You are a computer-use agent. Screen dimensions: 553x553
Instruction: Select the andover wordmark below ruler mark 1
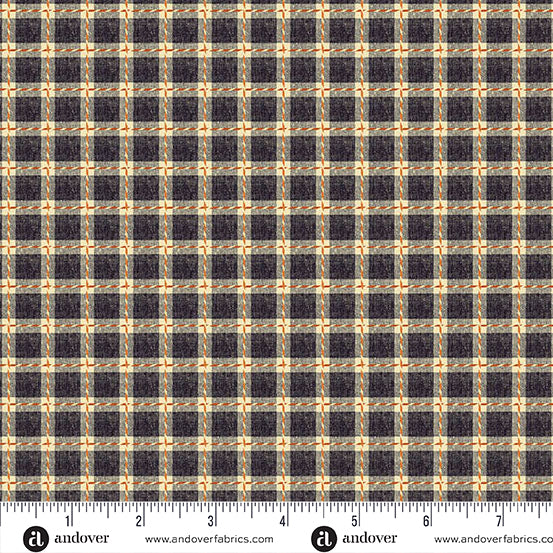81,539
